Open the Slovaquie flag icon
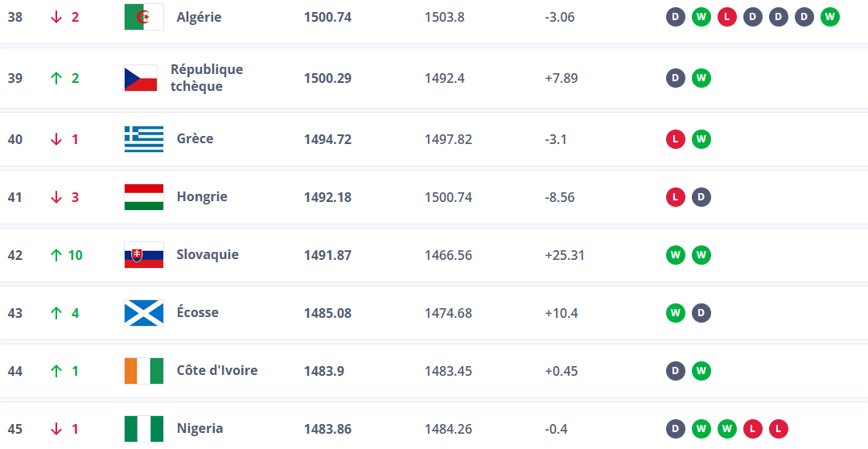868x449 pixels. click(x=144, y=255)
